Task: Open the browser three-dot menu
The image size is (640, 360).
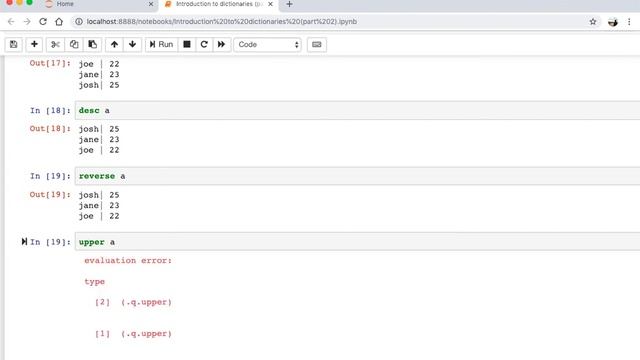Action: pyautogui.click(x=629, y=22)
